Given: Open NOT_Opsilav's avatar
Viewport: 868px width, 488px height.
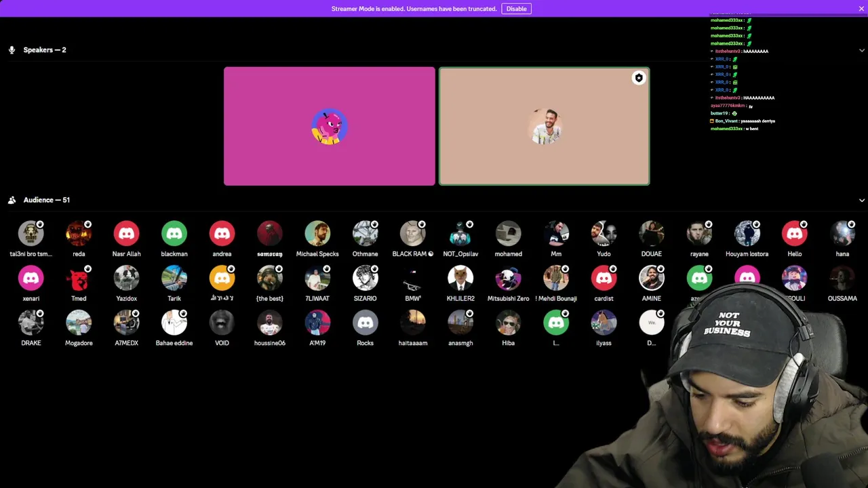Looking at the screenshot, I should pyautogui.click(x=460, y=234).
